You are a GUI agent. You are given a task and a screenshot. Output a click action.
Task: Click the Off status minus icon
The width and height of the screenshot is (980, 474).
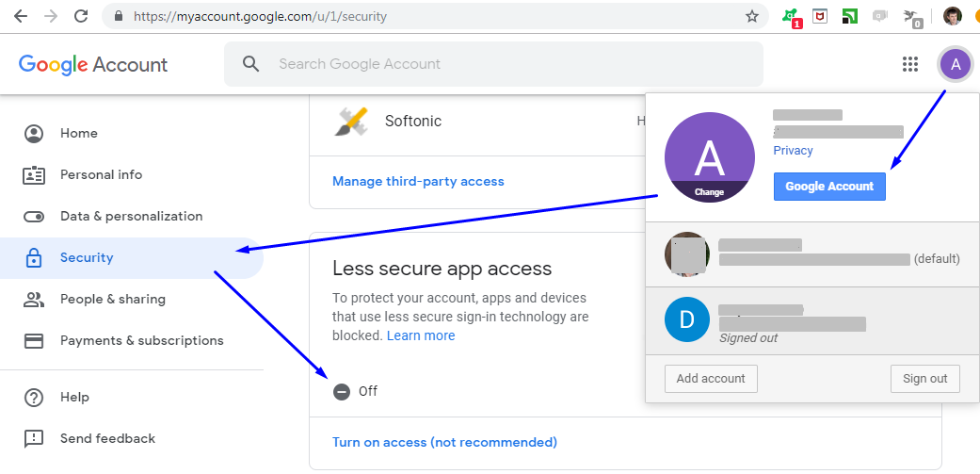[x=341, y=391]
